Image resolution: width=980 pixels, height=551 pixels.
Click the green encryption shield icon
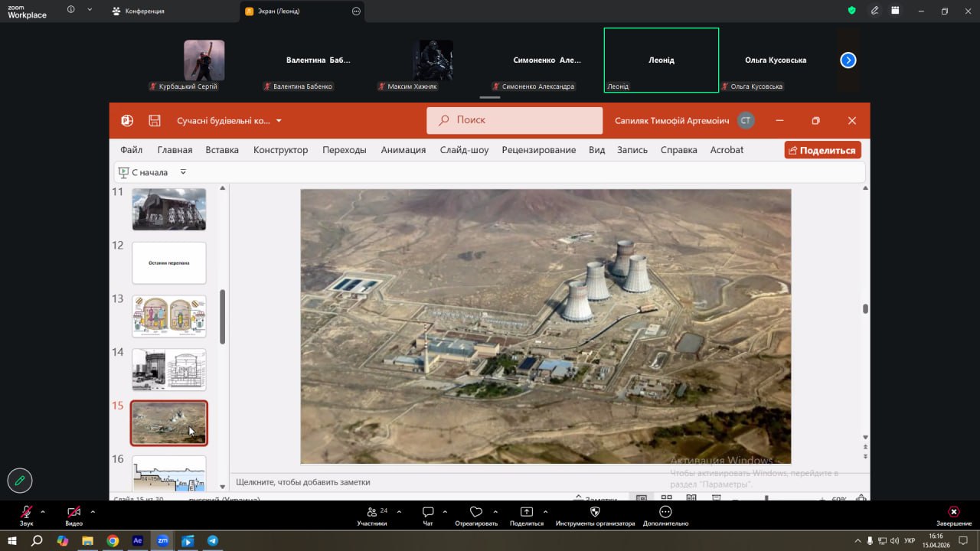[x=851, y=11]
